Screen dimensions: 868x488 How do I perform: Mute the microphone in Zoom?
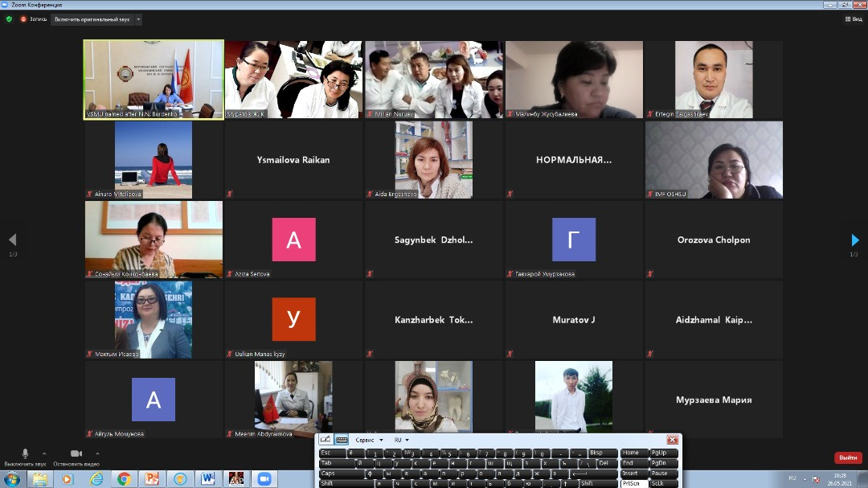(x=25, y=454)
